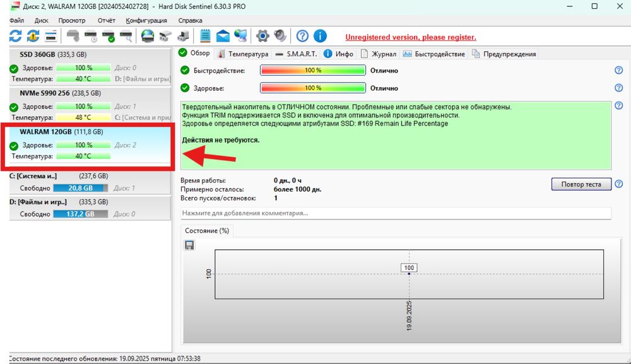Click the question mark help toolbar icon
Screen dimensions: 631x364
click(302, 36)
